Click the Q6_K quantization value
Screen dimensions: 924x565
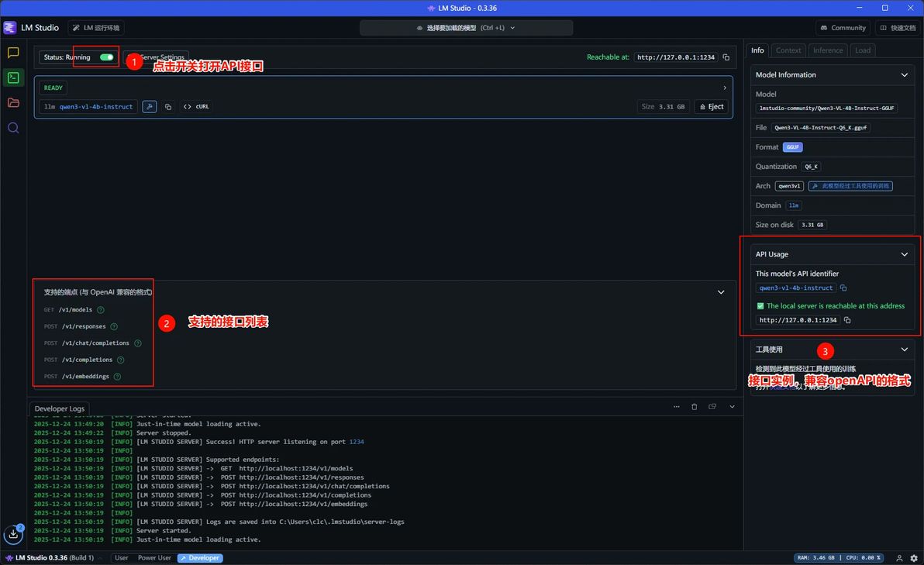(812, 167)
